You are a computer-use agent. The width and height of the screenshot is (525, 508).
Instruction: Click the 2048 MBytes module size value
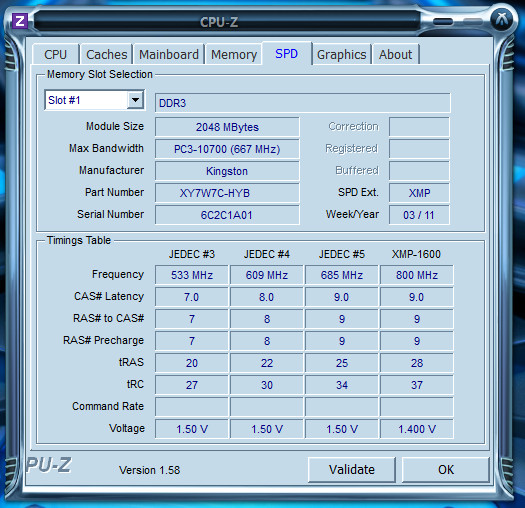227,127
